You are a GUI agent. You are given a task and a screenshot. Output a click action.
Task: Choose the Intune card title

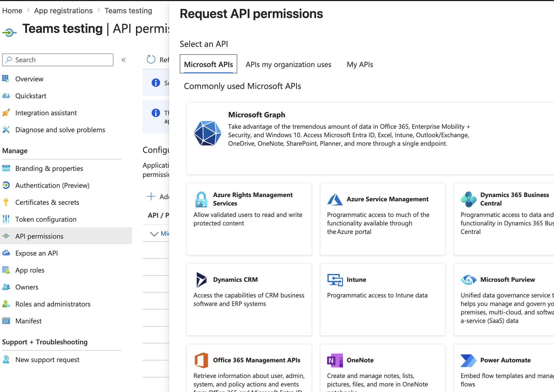(356, 279)
